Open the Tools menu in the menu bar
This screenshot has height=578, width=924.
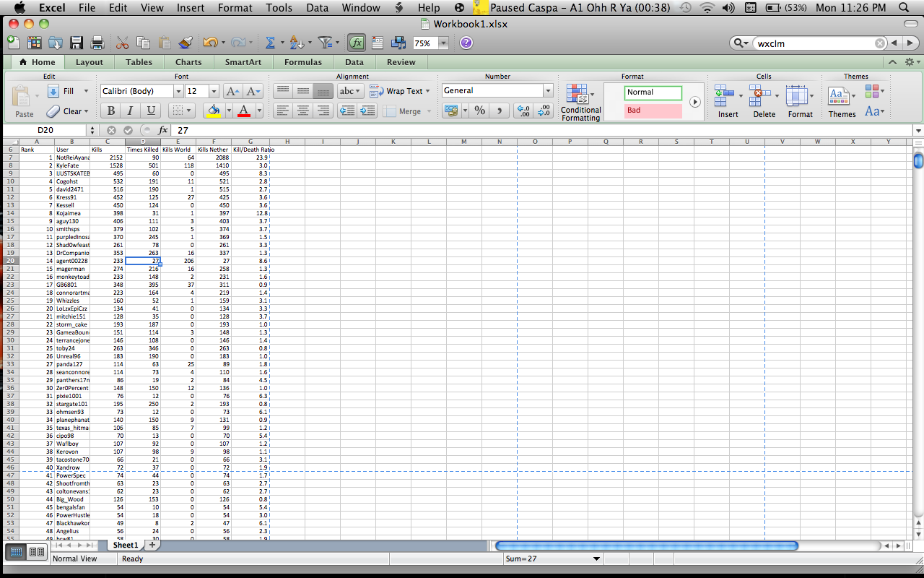pyautogui.click(x=279, y=8)
